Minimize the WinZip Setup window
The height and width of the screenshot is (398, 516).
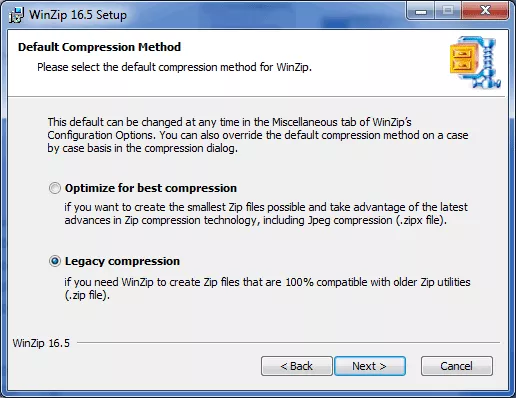421,12
